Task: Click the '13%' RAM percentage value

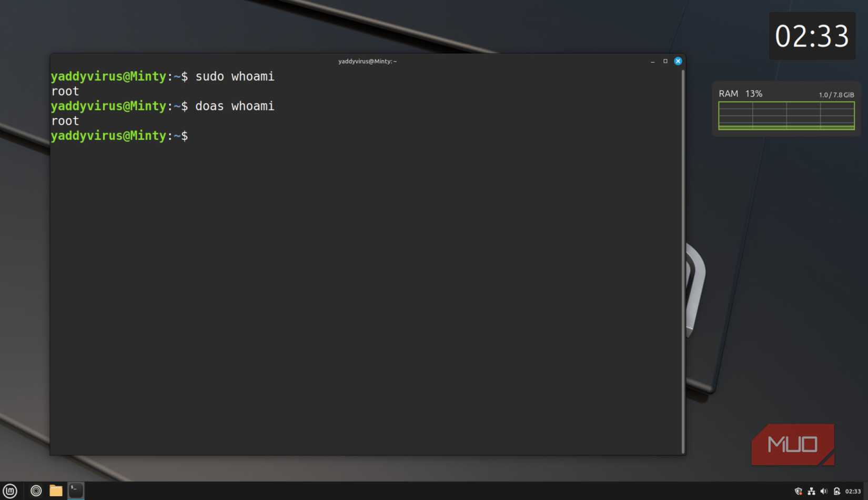Action: click(x=754, y=94)
